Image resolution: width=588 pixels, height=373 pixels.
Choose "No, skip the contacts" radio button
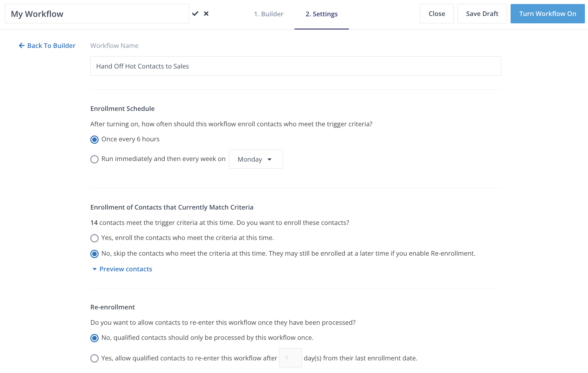pos(95,254)
